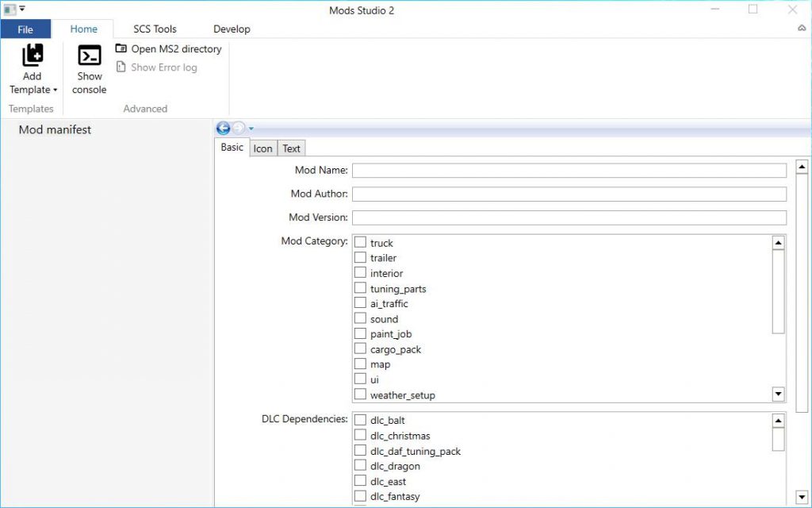The width and height of the screenshot is (812, 508).
Task: Check the paint_job category
Action: tap(360, 333)
